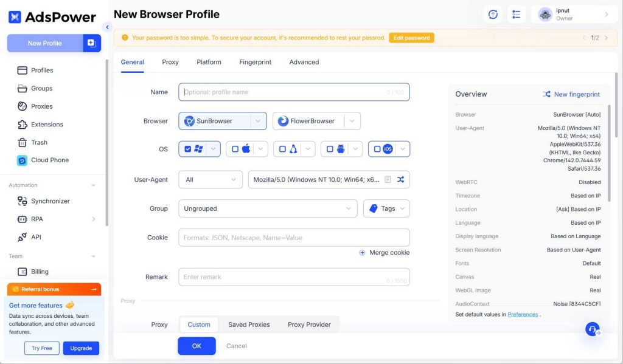Click the batch-create icon beside New Profile
Viewport: 623px width, 364px height.
92,43
